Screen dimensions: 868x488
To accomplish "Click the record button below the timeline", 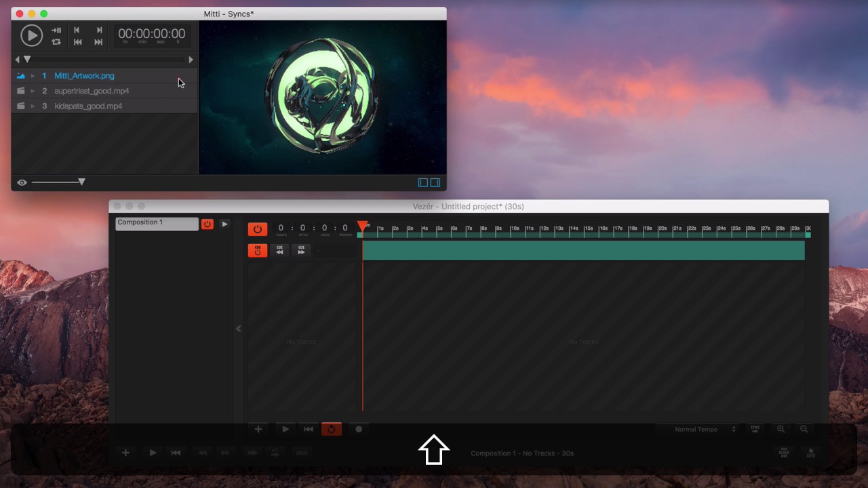I will (x=359, y=429).
